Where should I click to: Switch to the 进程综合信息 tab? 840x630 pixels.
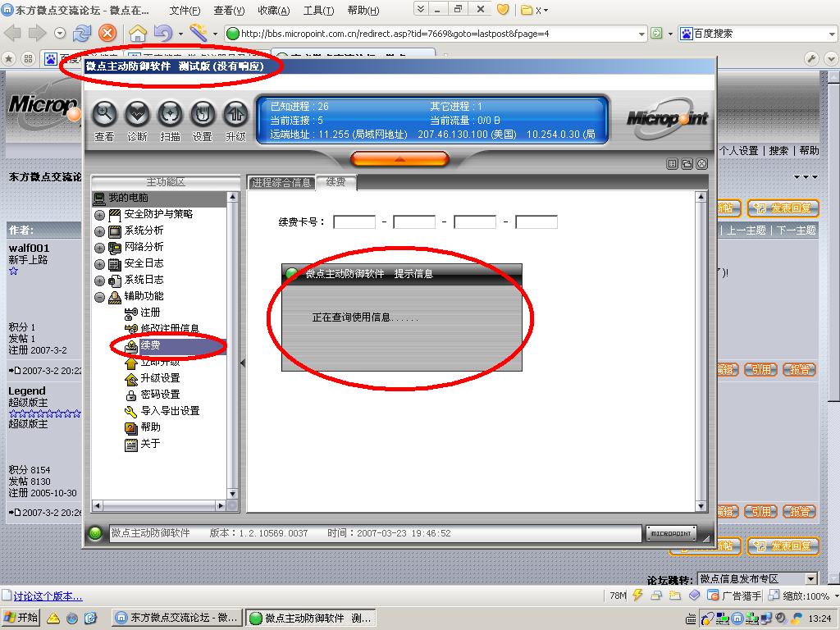281,182
